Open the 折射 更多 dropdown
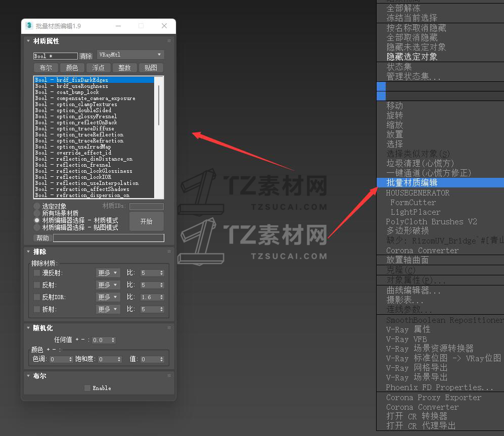 tap(108, 309)
